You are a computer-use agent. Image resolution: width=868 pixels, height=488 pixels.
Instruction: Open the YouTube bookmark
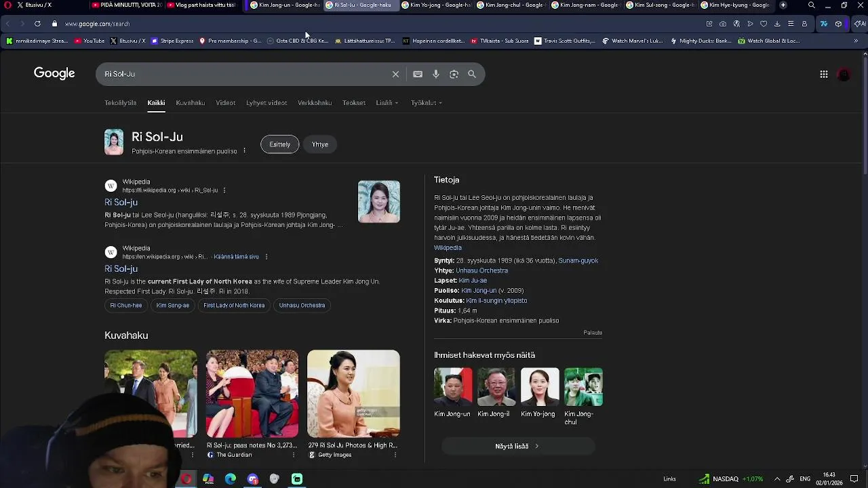90,41
